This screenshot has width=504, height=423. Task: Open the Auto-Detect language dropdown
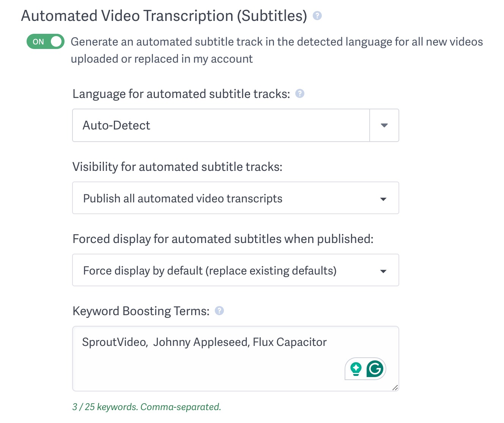[x=220, y=125]
